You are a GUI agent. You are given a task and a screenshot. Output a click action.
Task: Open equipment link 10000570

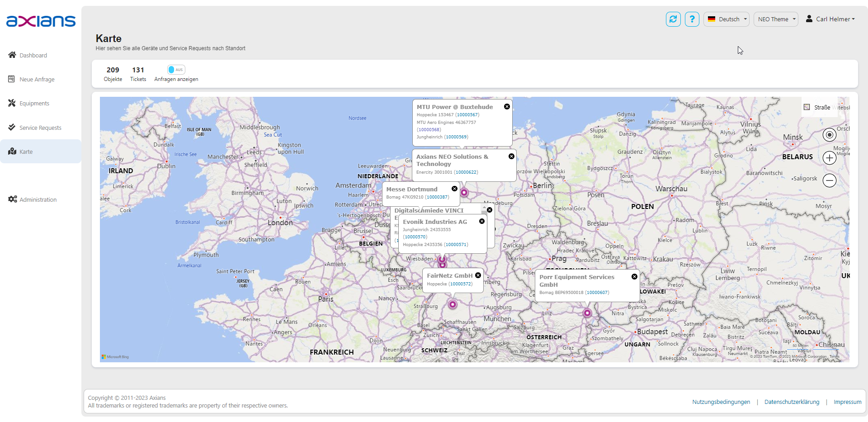coord(415,237)
